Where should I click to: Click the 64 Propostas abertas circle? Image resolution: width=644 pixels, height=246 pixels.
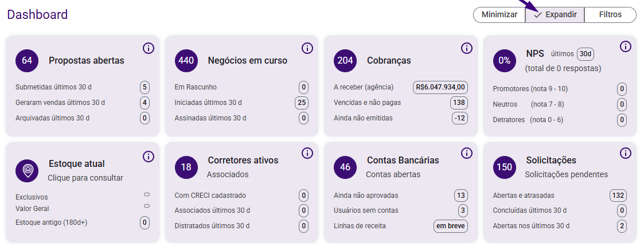pyautogui.click(x=27, y=60)
